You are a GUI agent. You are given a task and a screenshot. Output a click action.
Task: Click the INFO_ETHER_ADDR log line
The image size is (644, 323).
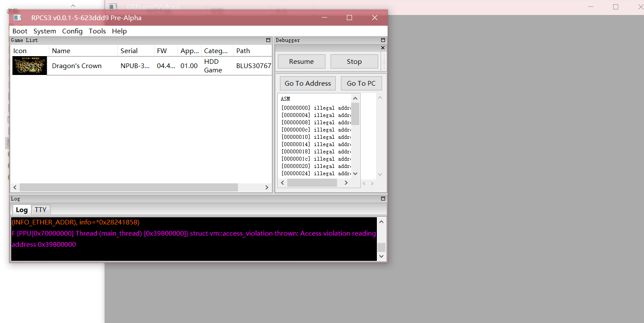pyautogui.click(x=75, y=222)
